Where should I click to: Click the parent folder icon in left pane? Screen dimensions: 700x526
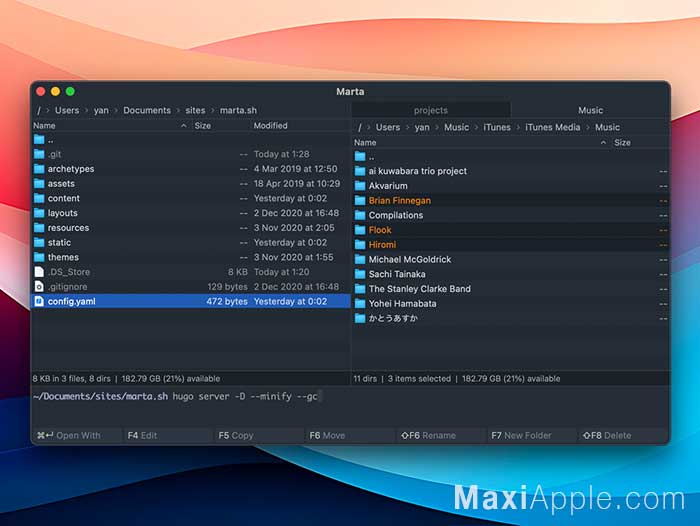click(x=39, y=140)
